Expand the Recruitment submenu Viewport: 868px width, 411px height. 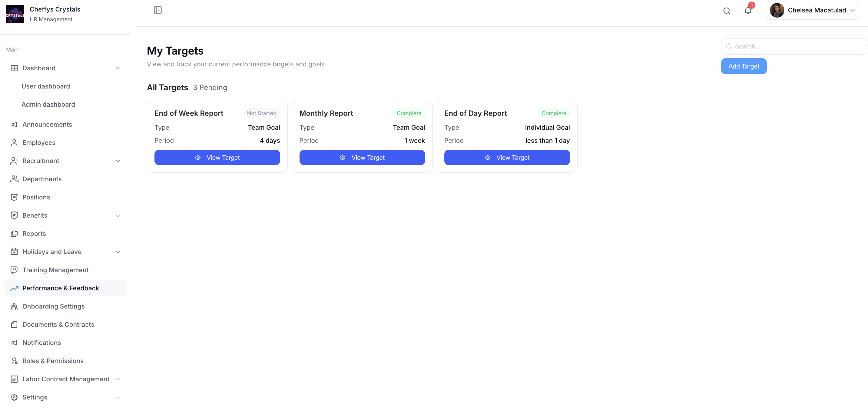pos(118,161)
